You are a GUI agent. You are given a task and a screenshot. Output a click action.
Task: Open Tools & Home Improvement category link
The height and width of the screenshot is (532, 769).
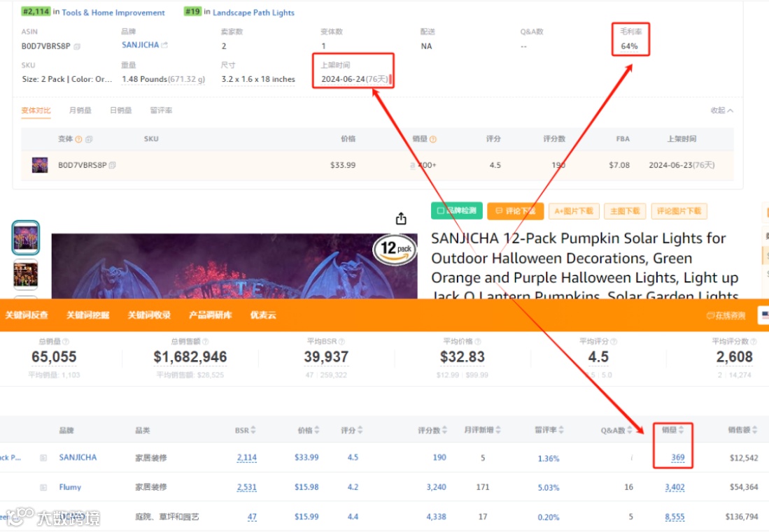113,13
